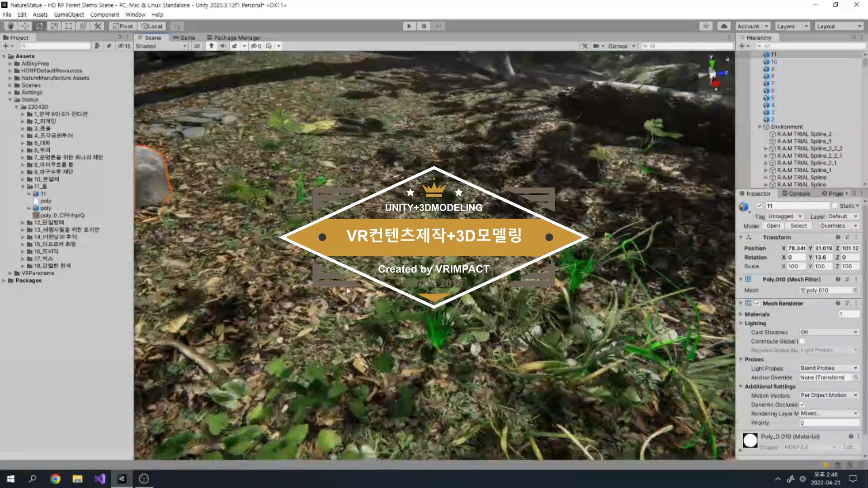Open the Cloud services icon
868x488 pixels.
click(x=724, y=26)
